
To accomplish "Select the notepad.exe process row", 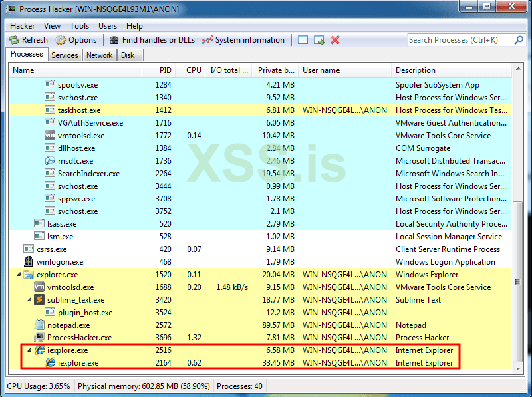I will (69, 325).
